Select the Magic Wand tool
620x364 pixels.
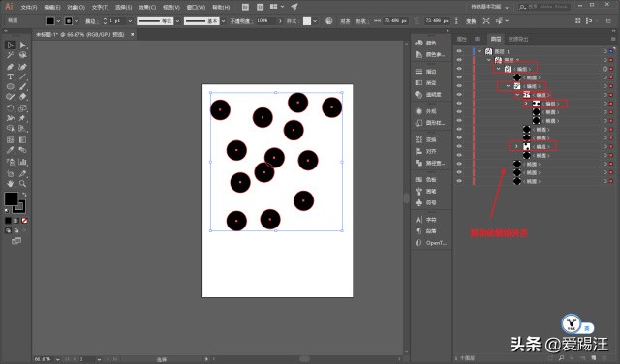tap(11, 55)
